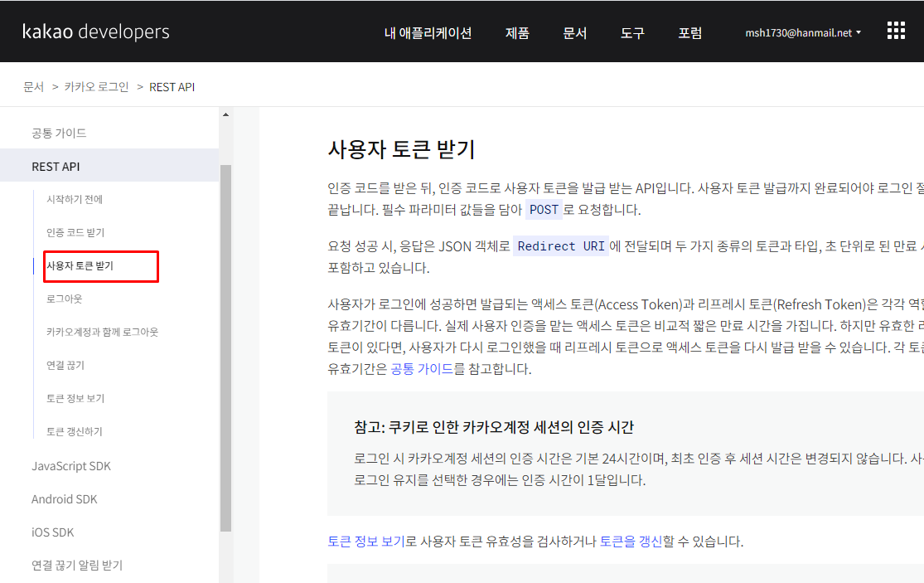Open Android SDK sidebar section
Viewport: 924px width, 583px height.
point(65,499)
